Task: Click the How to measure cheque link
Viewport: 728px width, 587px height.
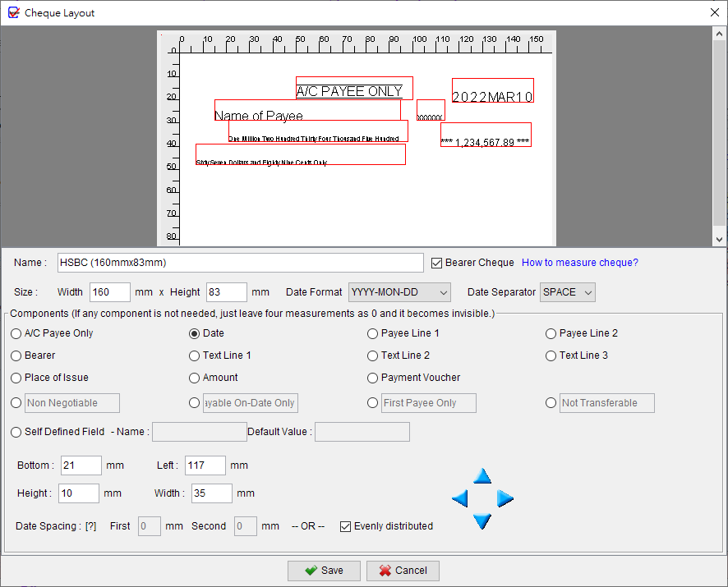Action: click(579, 262)
